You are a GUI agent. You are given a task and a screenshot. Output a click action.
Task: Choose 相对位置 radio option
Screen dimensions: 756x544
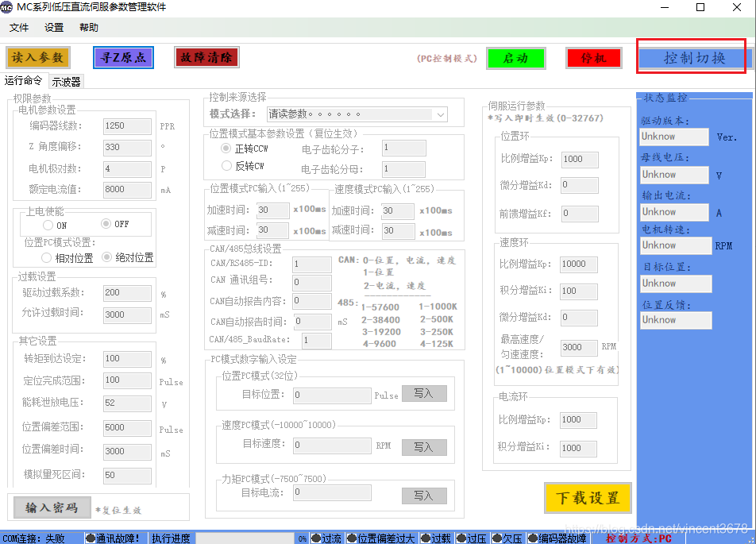click(46, 257)
